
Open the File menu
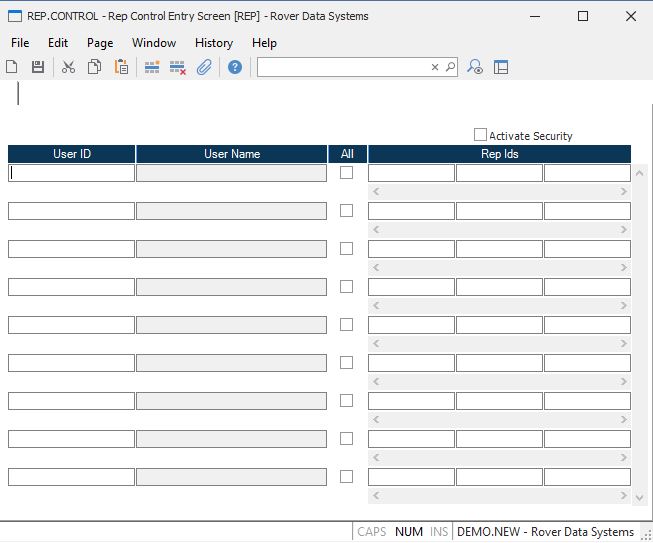click(20, 43)
